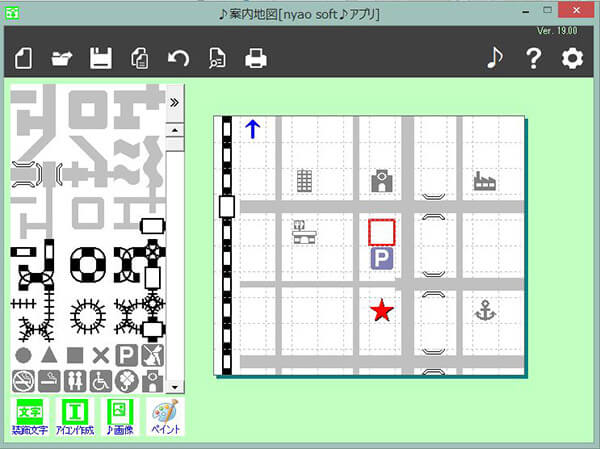
Task: Open Help with the question mark icon
Action: coord(533,59)
